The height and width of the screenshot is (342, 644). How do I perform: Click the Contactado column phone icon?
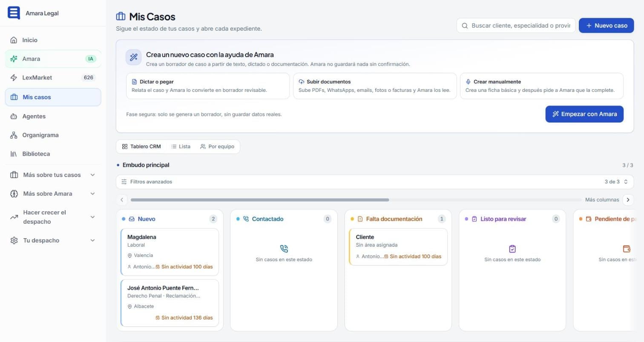(246, 219)
